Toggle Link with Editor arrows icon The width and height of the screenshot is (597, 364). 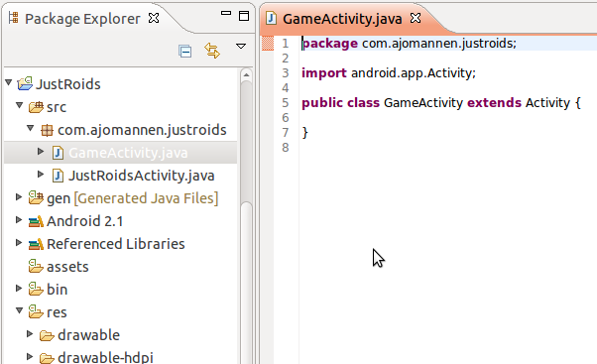click(212, 51)
